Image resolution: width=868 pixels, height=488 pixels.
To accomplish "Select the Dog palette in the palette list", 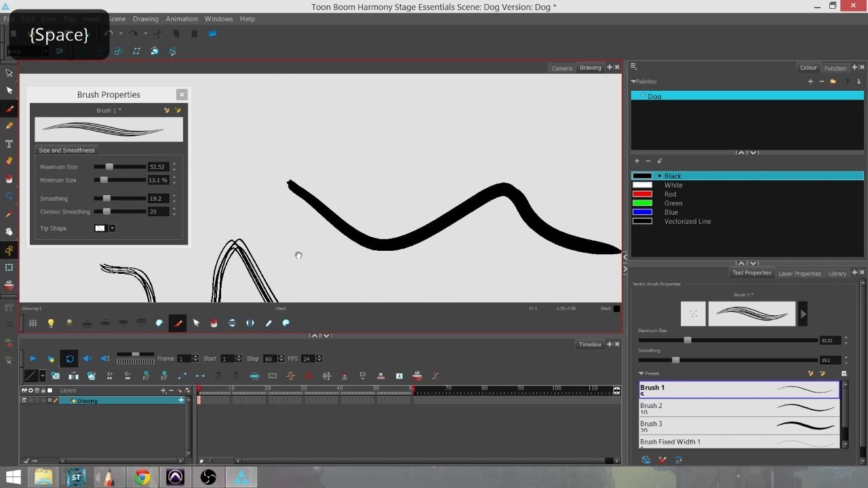I will pos(747,96).
